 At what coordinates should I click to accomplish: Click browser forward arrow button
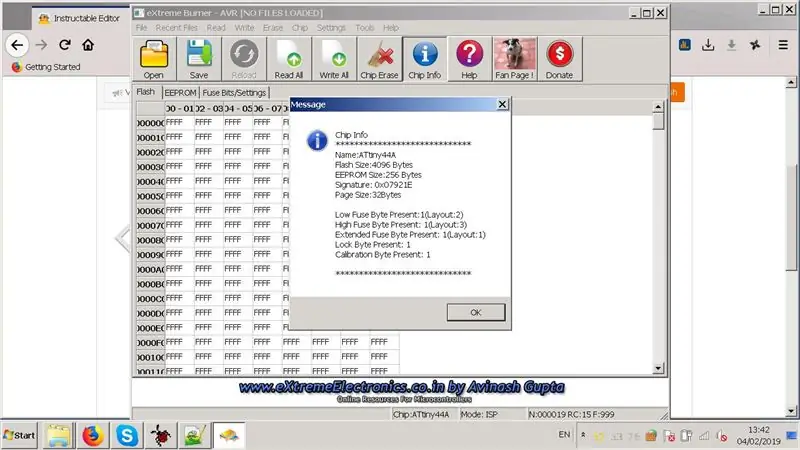[x=41, y=45]
